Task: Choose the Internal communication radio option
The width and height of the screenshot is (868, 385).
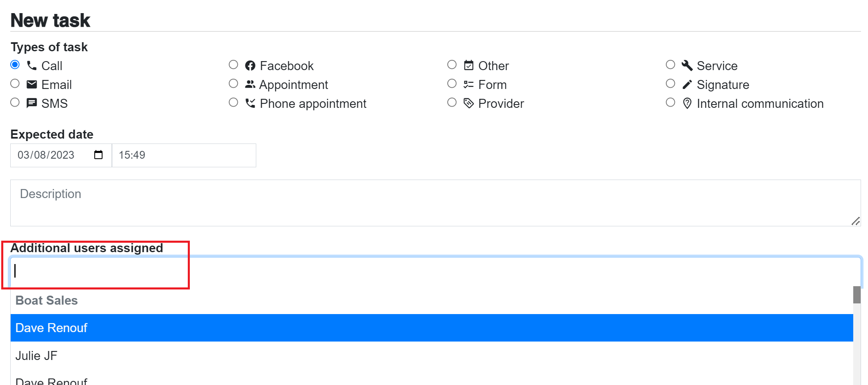Action: 670,103
